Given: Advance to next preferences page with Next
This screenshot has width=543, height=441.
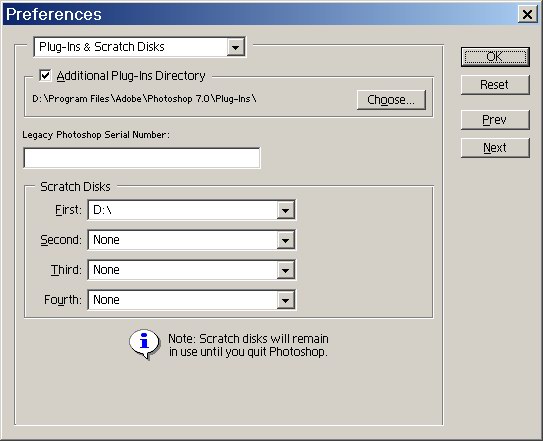Looking at the screenshot, I should (495, 148).
